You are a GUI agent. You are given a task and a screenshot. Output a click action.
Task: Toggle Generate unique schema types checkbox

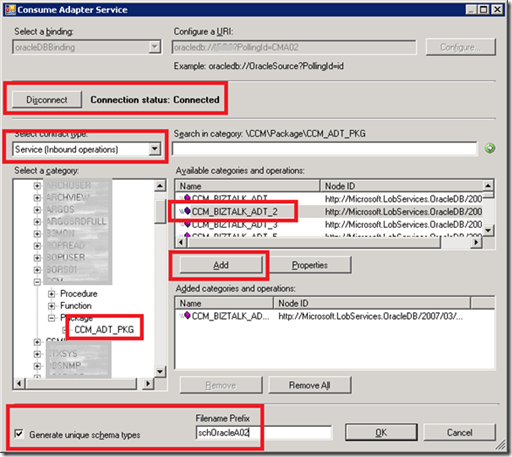(19, 434)
